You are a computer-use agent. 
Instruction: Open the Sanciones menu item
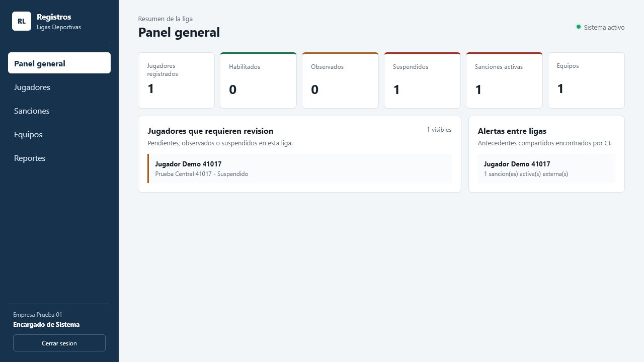pos(59,111)
